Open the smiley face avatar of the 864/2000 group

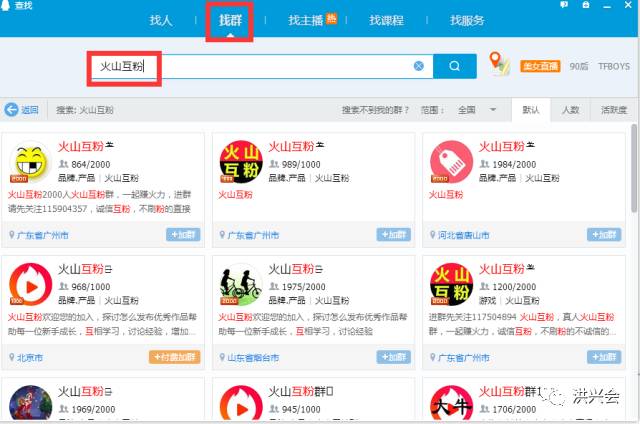(31, 162)
